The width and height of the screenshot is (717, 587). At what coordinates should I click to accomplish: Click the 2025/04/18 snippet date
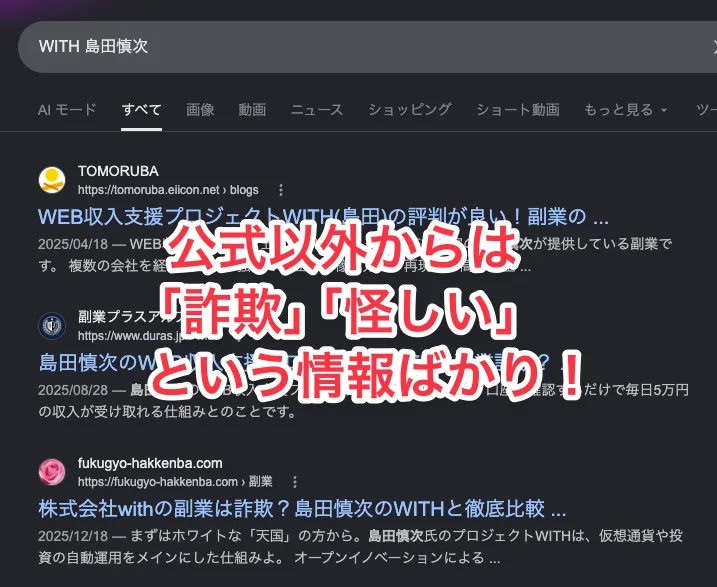coord(73,244)
